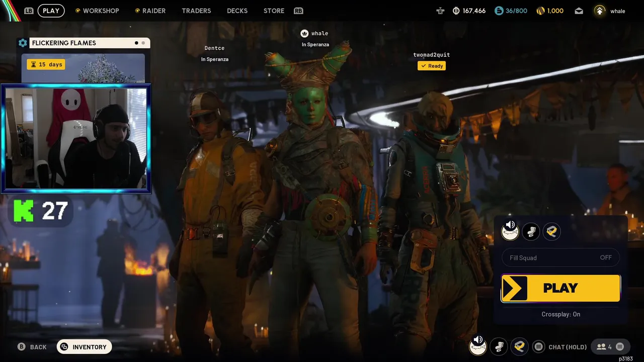Click the gold striped icon beside 1,000
Viewport: 644px width, 362px height.
pos(540,11)
